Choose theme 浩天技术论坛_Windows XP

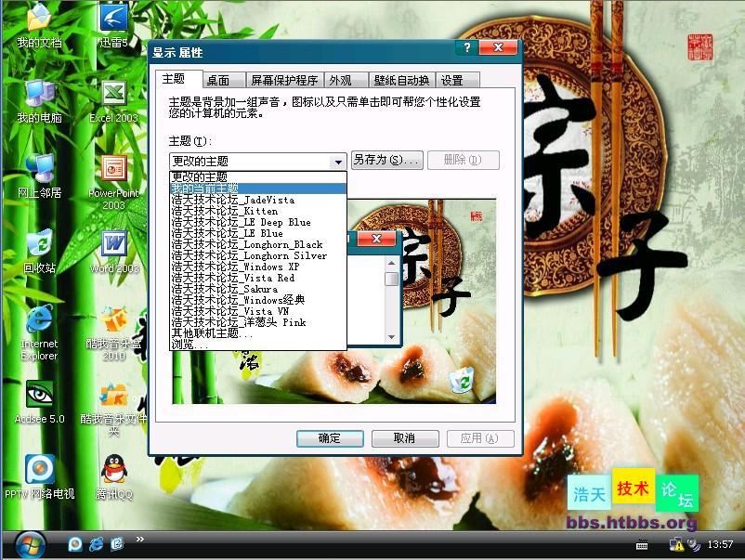(258, 267)
